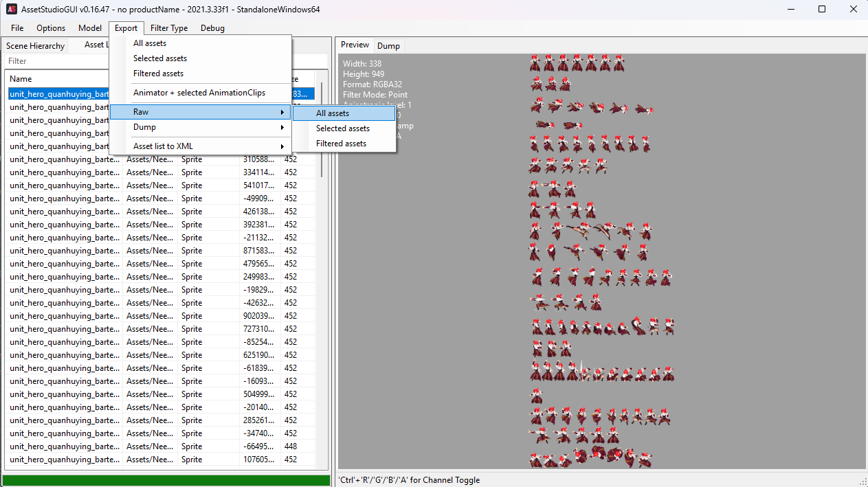Image resolution: width=868 pixels, height=487 pixels.
Task: Click "Animator + selected AnimationClips" option
Action: point(199,93)
